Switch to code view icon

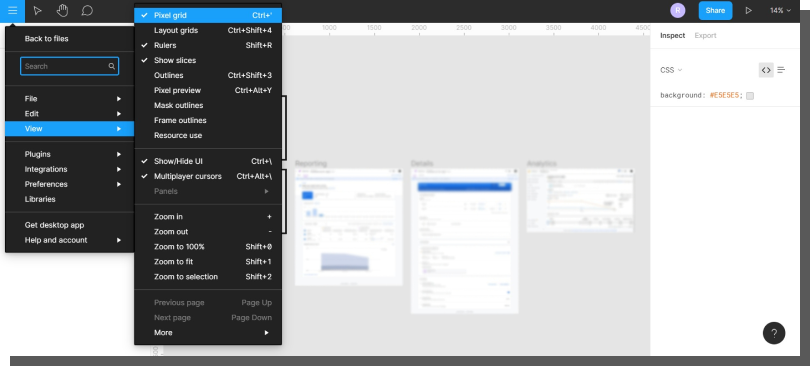(x=766, y=70)
